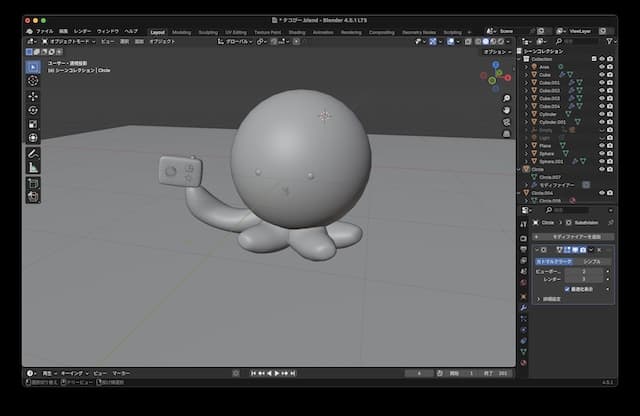The height and width of the screenshot is (416, 640).
Task: Open the outliner filter dropdown
Action: point(611,41)
